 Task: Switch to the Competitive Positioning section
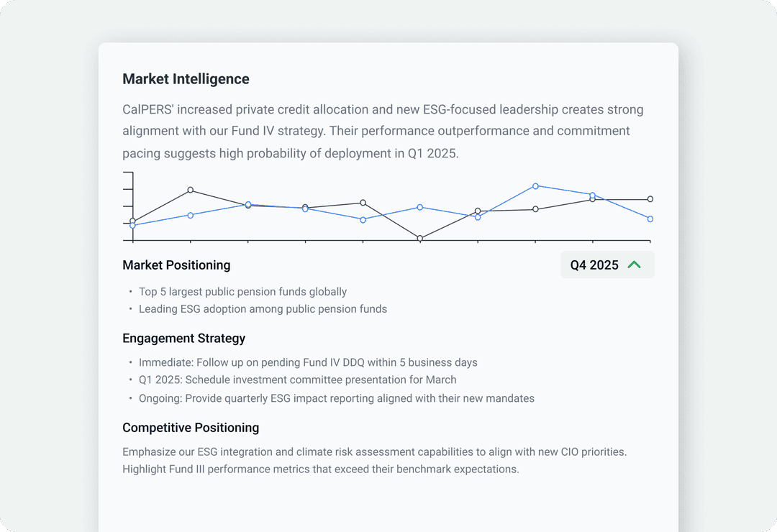pyautogui.click(x=191, y=427)
